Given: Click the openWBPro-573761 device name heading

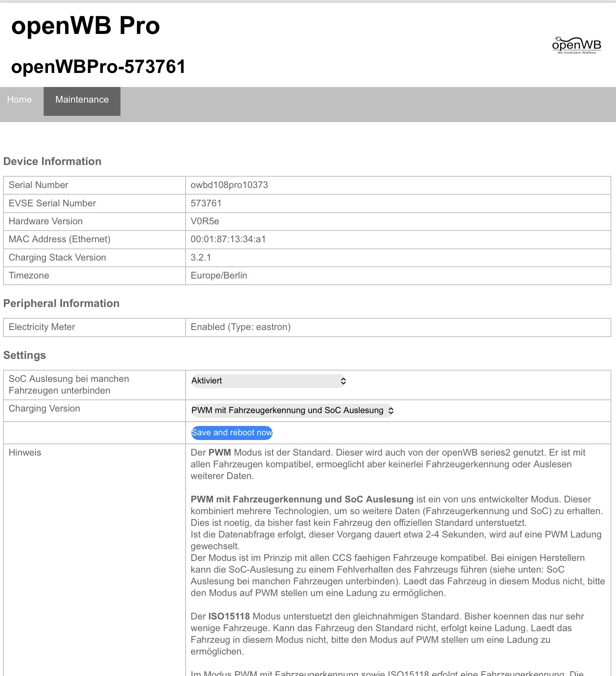Looking at the screenshot, I should (x=98, y=67).
